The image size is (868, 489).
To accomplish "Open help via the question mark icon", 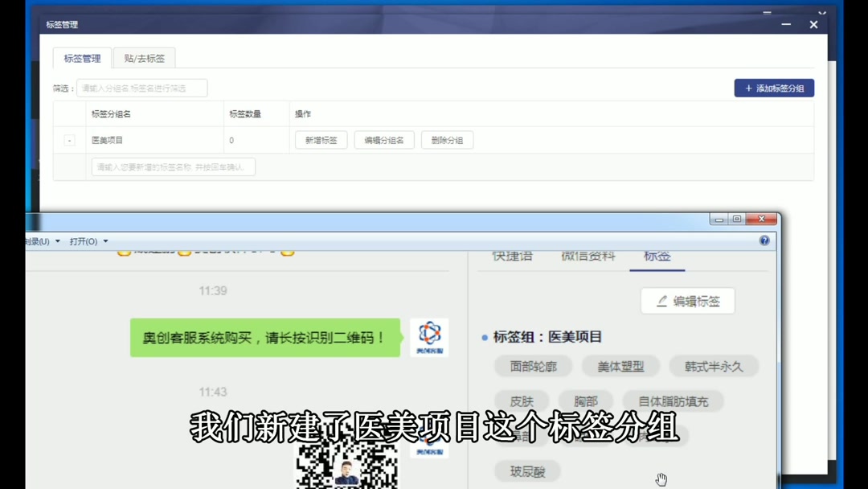I will [764, 240].
